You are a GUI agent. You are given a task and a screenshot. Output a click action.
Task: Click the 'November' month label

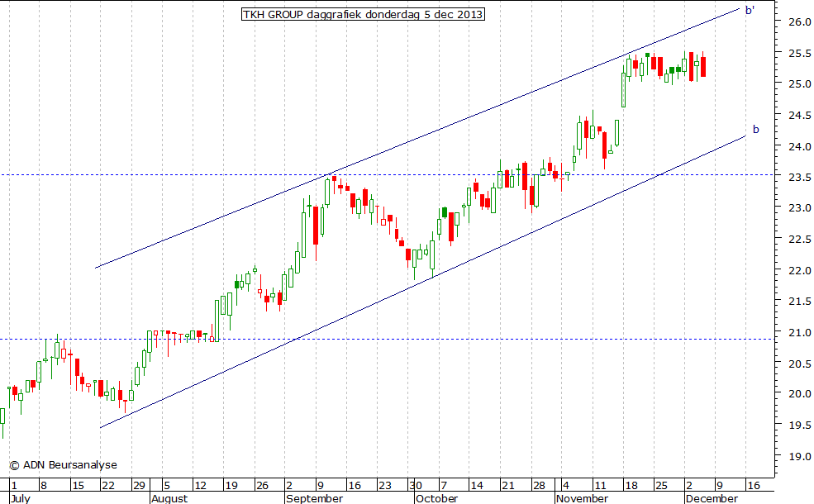tap(582, 498)
